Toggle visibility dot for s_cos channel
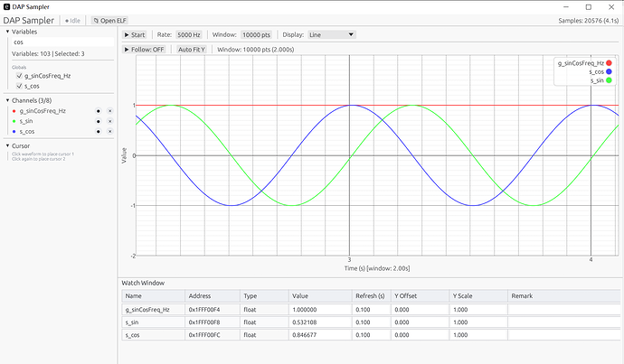The width and height of the screenshot is (624, 364). point(99,132)
